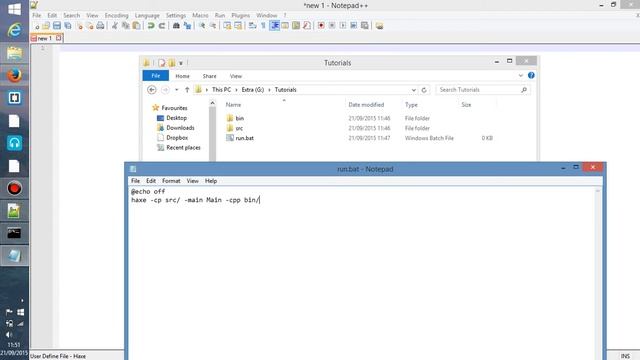Open the Help menu in run.bat Notepad
Screen dimensions: 640x360
[211, 181]
